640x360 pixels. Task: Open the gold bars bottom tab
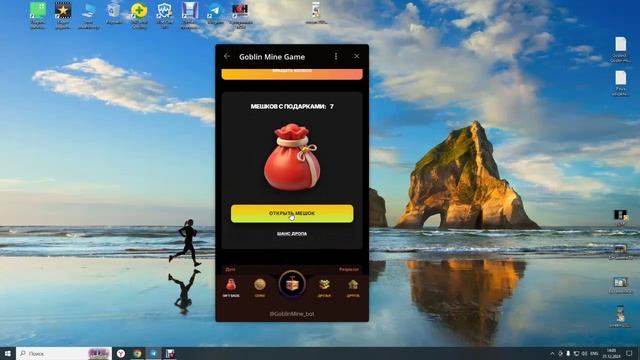324,287
